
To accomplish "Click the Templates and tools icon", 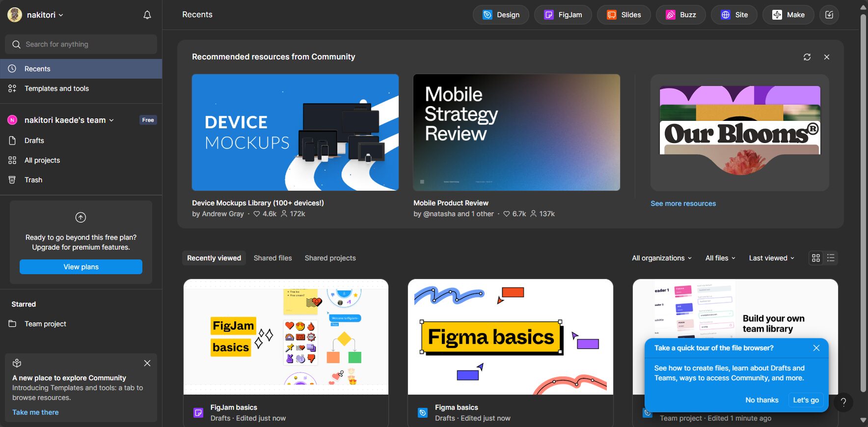I will point(12,88).
